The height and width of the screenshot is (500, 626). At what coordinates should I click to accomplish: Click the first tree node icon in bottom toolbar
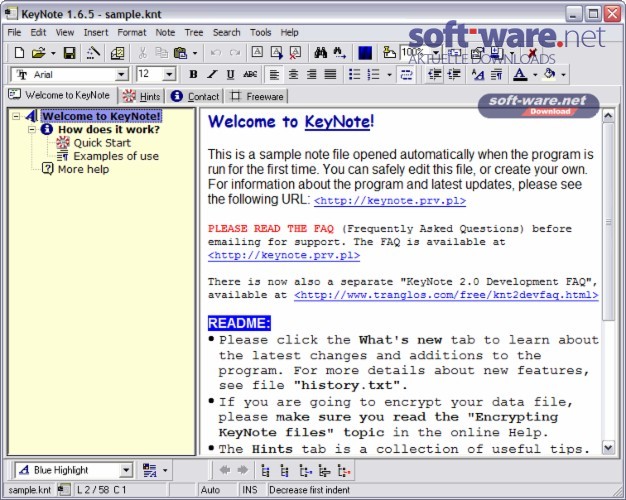click(265, 471)
